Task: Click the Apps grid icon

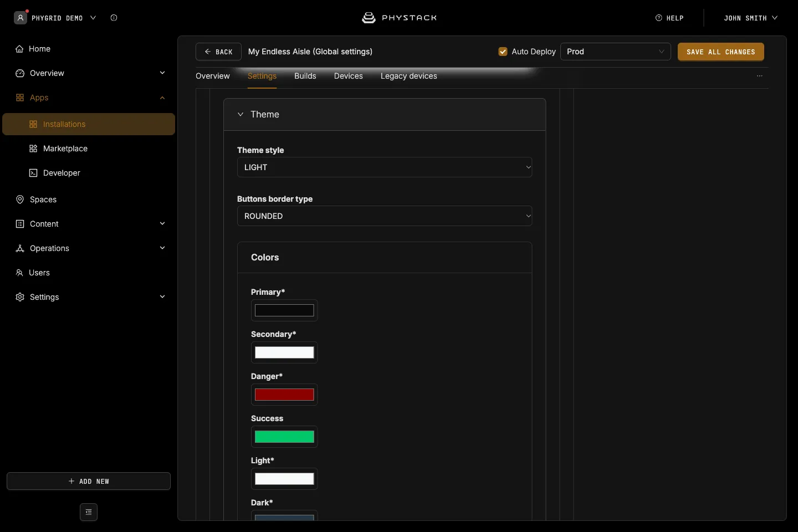Action: [20, 98]
